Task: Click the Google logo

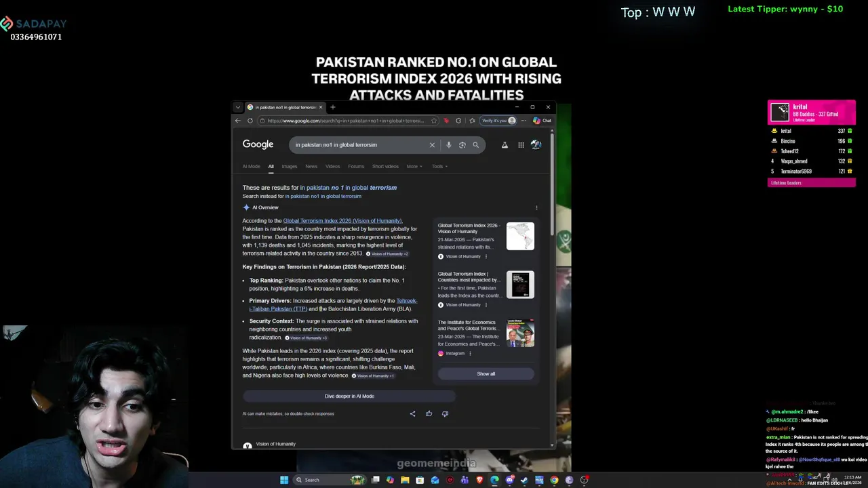Action: 258,144
